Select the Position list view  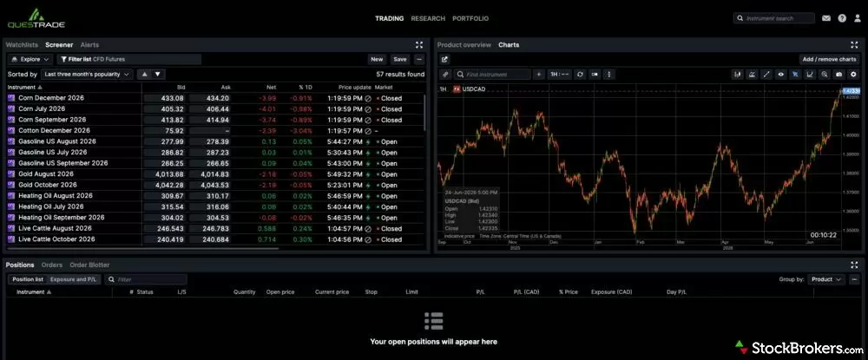pyautogui.click(x=28, y=279)
